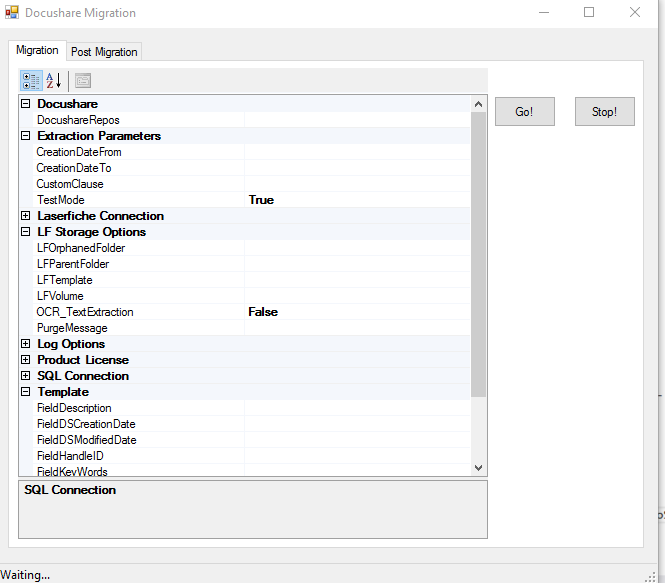Click the FieldDSModifiedDate value field
The height and width of the screenshot is (583, 665).
(357, 440)
